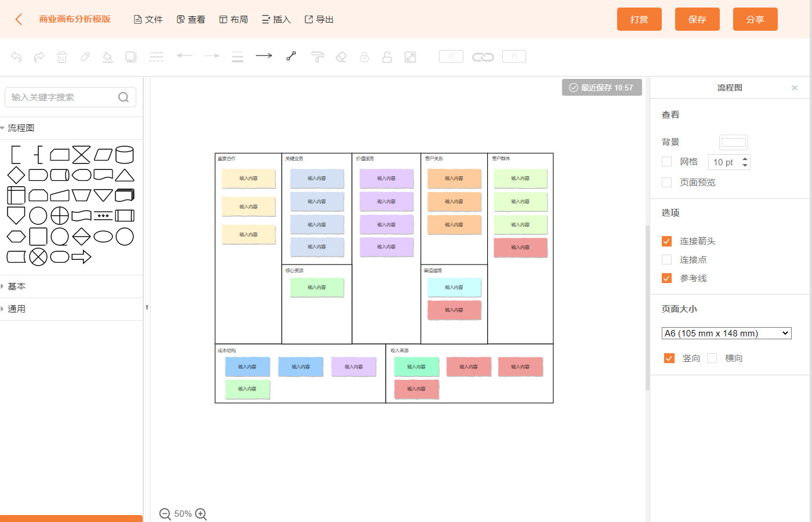Click the link aspect ratio chain icon
This screenshot has height=522, width=812.
pos(483,57)
